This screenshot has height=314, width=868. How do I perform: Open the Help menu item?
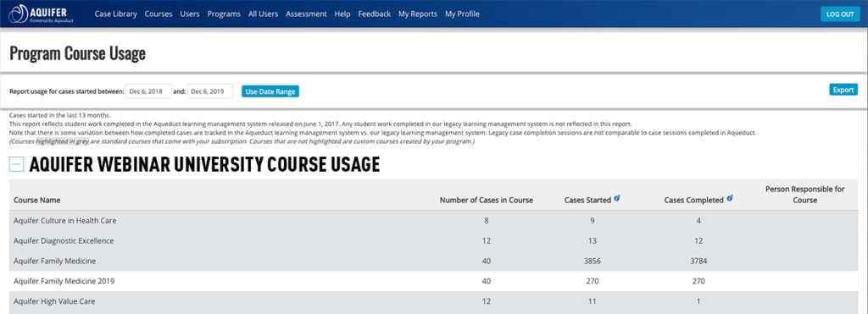point(342,14)
